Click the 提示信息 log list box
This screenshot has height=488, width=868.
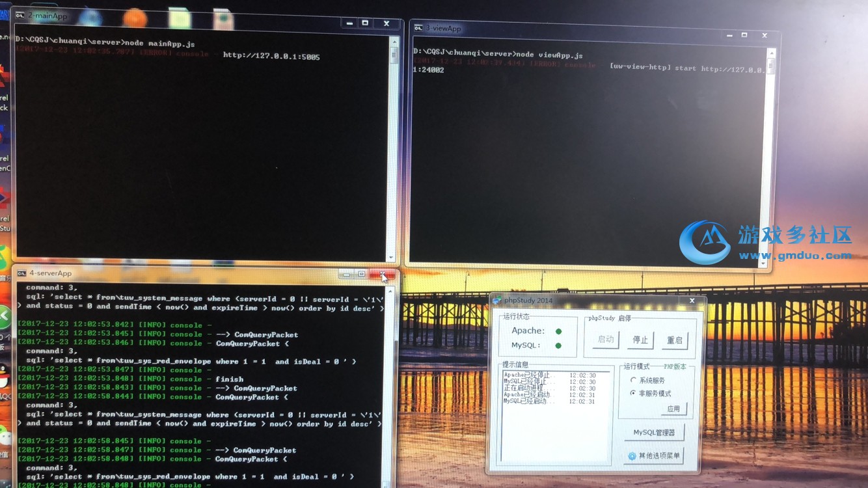557,416
